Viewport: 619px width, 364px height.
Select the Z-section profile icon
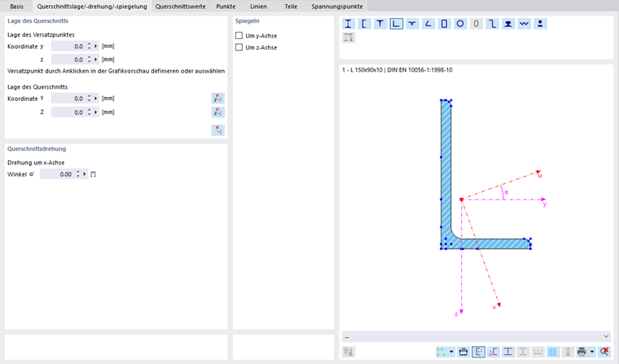point(492,24)
